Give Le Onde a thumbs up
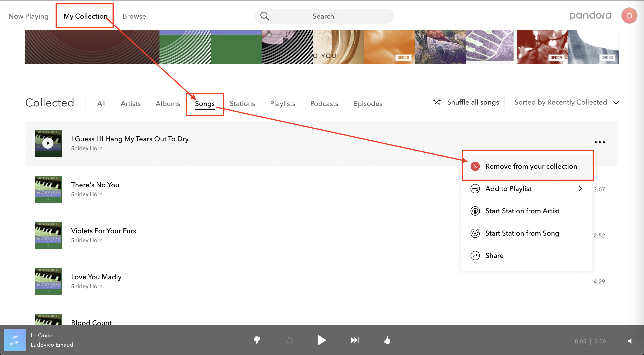The height and width of the screenshot is (355, 644). click(x=387, y=340)
